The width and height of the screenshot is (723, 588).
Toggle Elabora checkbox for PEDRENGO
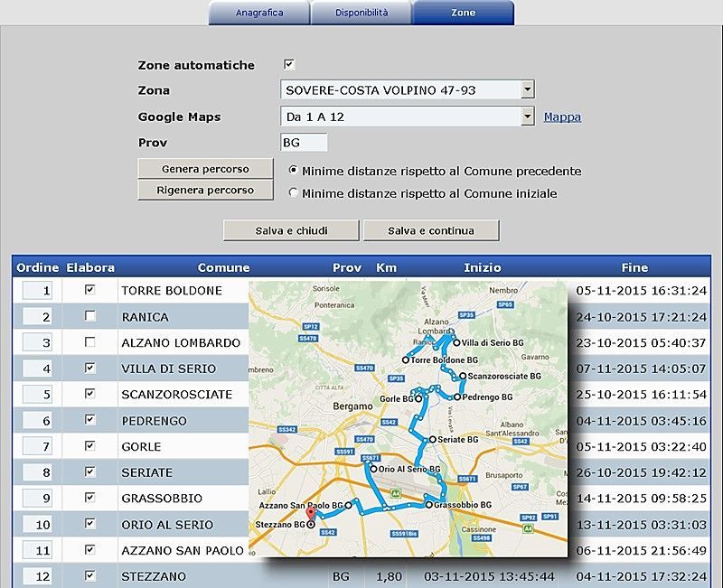89,419
